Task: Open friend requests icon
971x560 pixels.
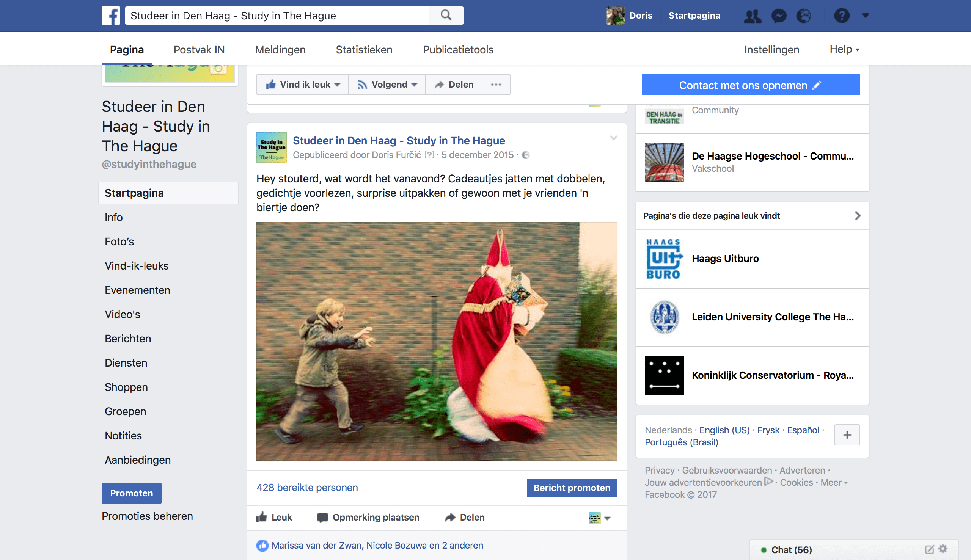Action: (752, 16)
